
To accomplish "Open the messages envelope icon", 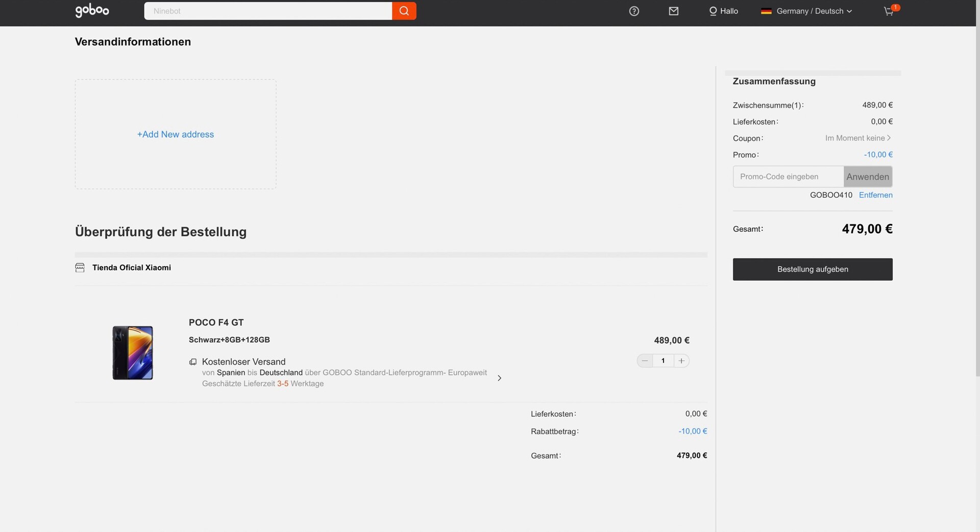I will coord(674,11).
